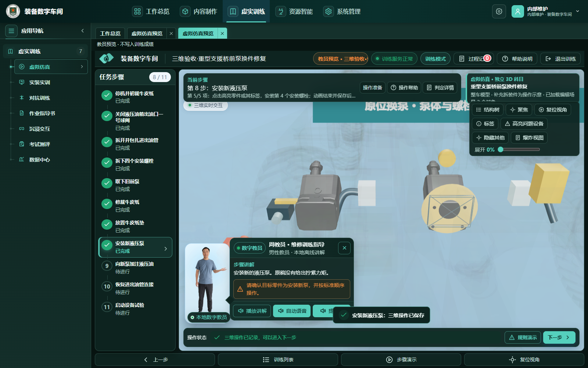The height and width of the screenshot is (368, 588).
Task: Click 退出训练 exit icon button
Action: click(x=560, y=59)
